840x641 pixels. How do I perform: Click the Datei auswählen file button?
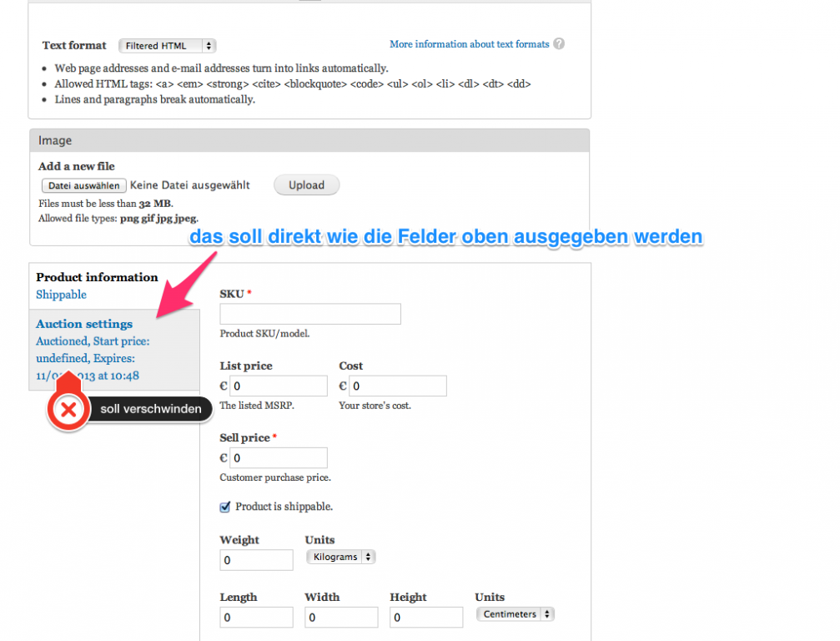tap(83, 185)
